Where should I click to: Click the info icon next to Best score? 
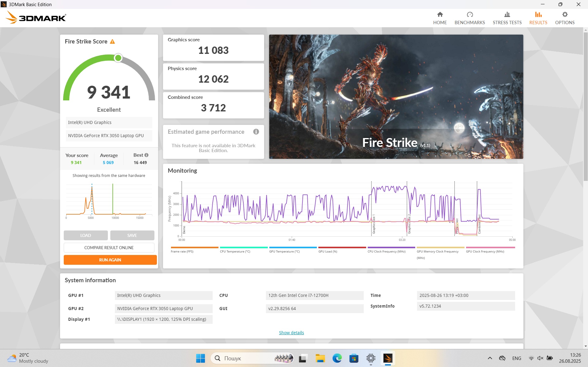pyautogui.click(x=146, y=155)
